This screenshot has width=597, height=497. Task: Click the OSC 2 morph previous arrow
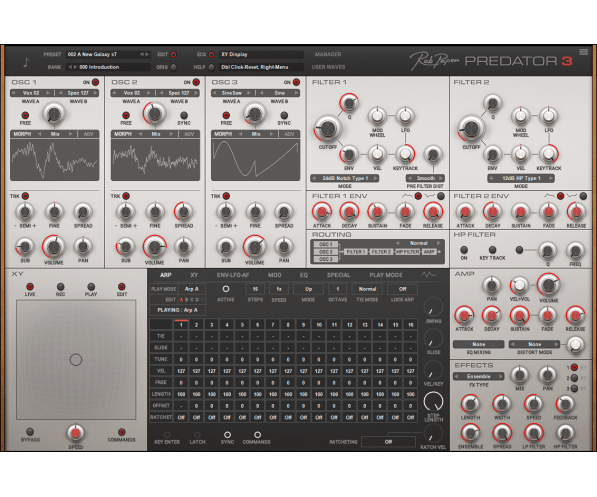click(140, 134)
